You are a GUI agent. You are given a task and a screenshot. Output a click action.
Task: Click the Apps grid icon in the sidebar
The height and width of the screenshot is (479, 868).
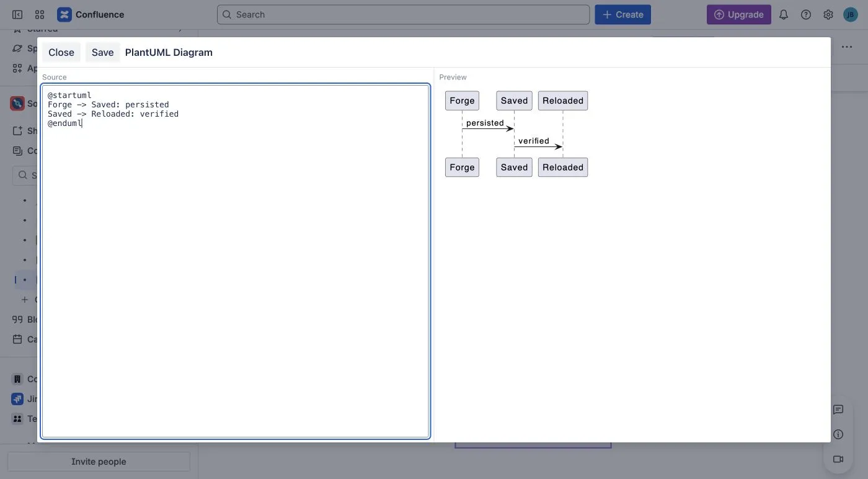click(17, 68)
